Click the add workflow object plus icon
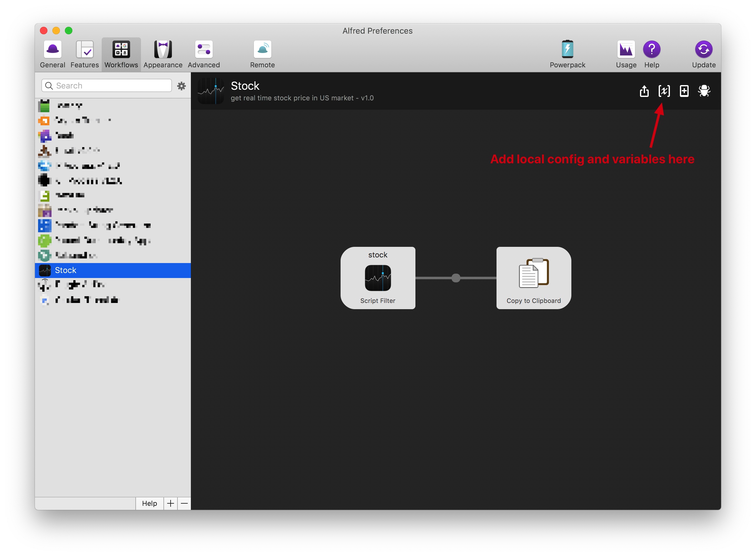Viewport: 756px width, 556px height. 684,91
